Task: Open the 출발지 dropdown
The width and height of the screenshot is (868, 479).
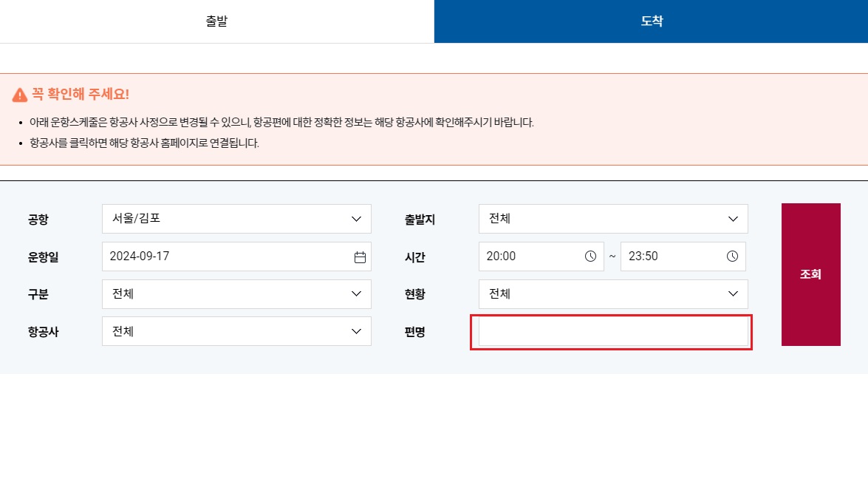Action: (x=613, y=218)
